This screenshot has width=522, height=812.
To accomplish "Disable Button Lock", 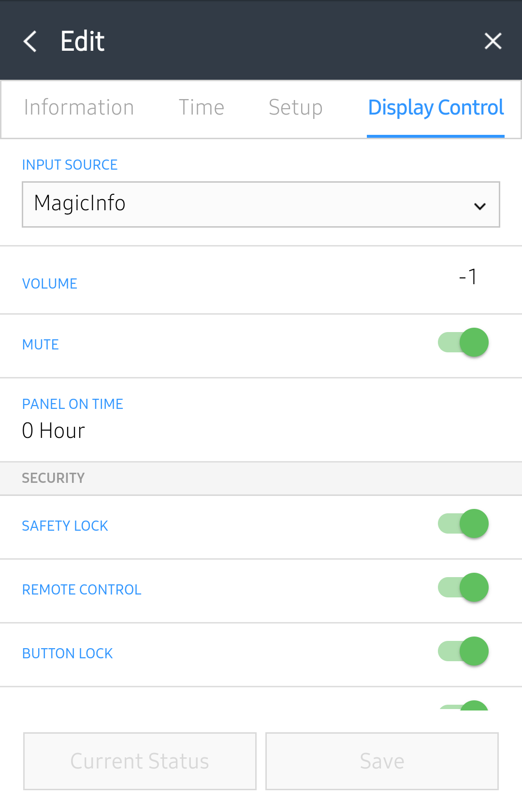I will pyautogui.click(x=462, y=651).
